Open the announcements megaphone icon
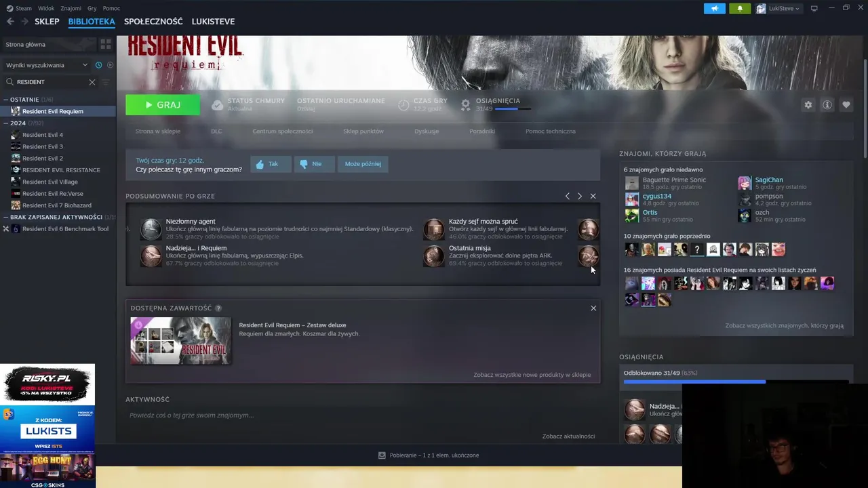Screen dimensions: 868x488 714,8
